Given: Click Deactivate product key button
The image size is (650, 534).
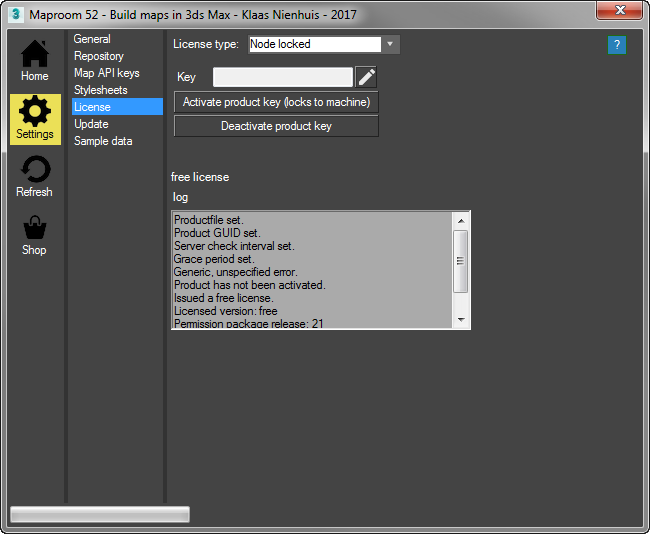Looking at the screenshot, I should coord(276,126).
